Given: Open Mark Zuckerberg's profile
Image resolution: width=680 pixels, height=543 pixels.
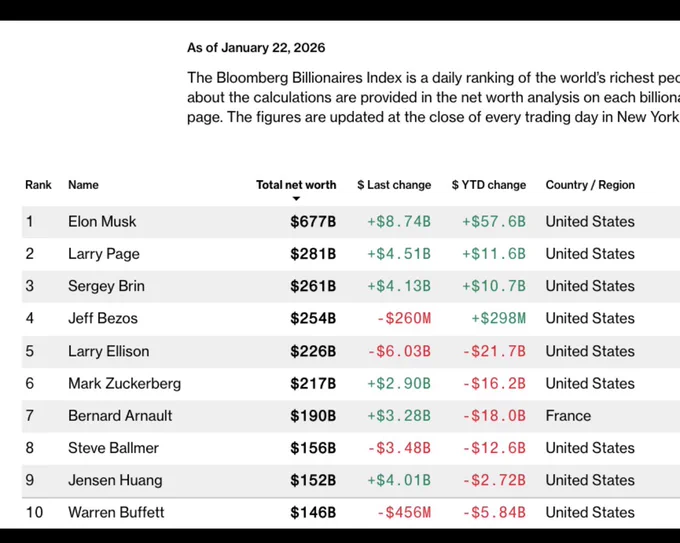Looking at the screenshot, I should tap(124, 383).
